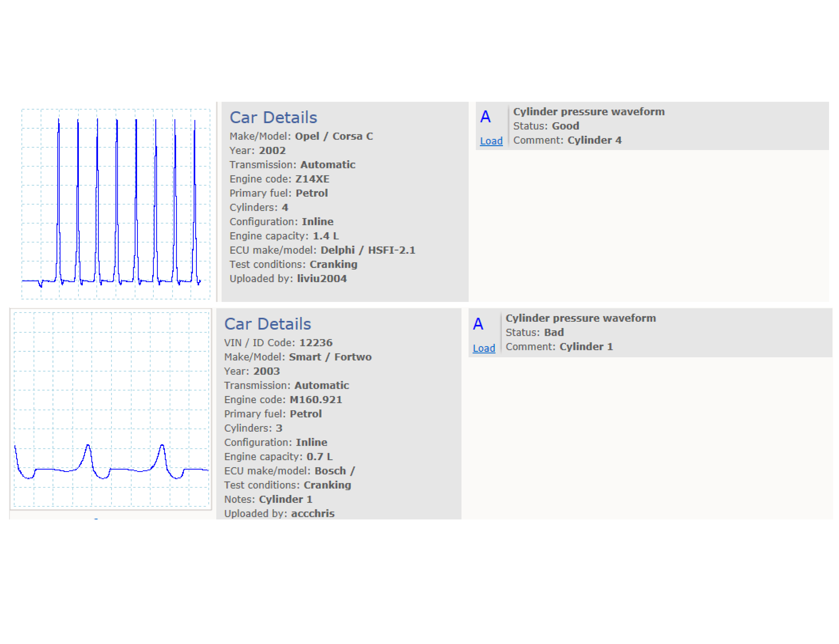Click Year: 2003 text

252,371
